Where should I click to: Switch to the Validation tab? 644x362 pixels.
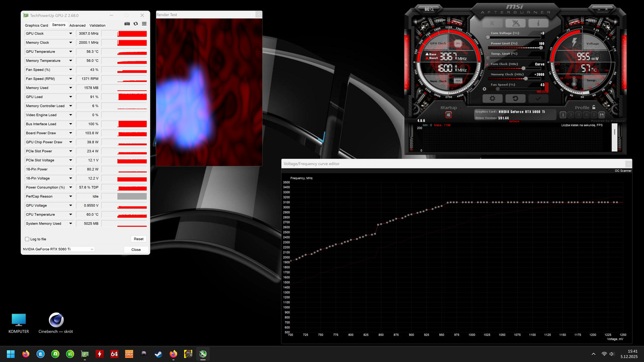98,25
